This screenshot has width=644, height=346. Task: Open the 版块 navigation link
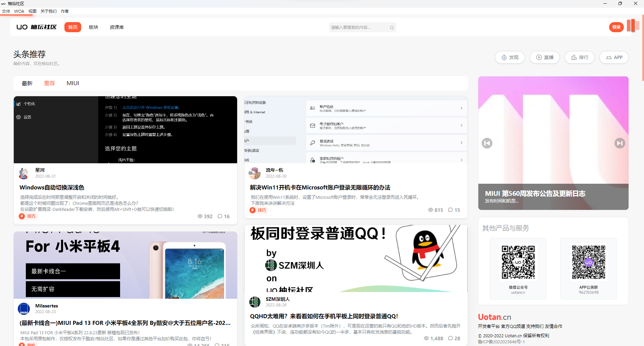[x=94, y=27]
